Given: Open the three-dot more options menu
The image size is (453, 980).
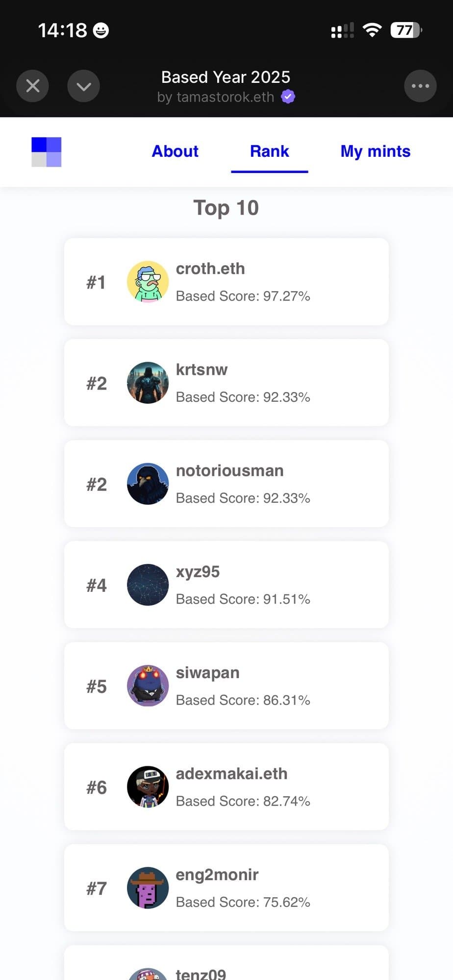Looking at the screenshot, I should [420, 86].
